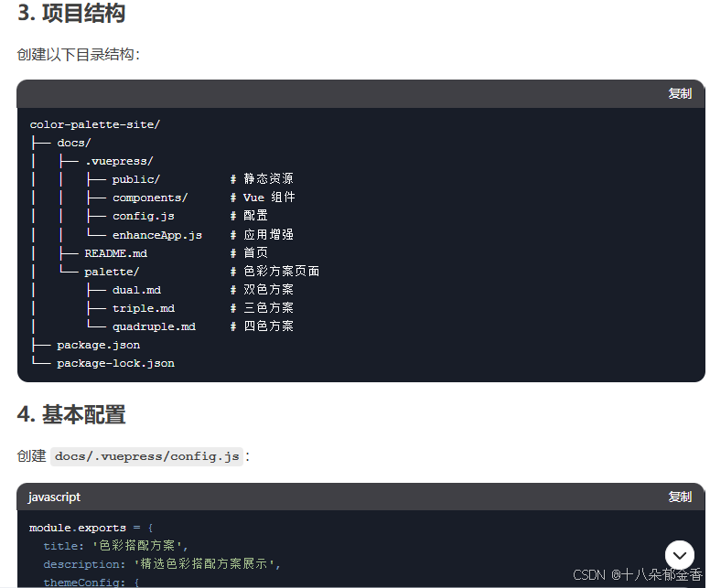Click the 'module.exports = {' line
The image size is (710, 588).
[91, 528]
